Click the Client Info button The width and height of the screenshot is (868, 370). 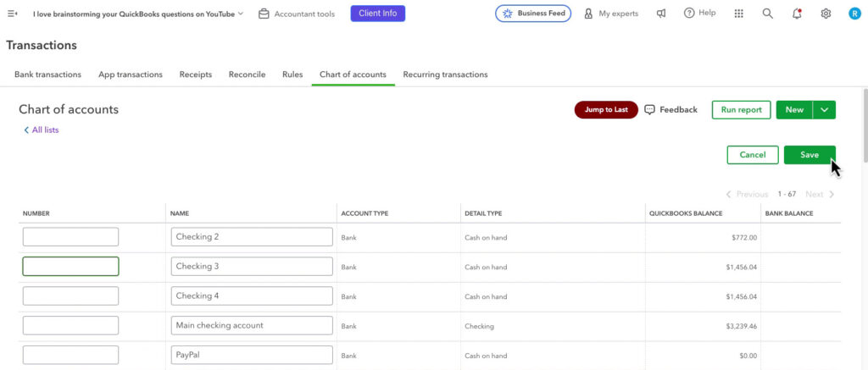(x=377, y=14)
